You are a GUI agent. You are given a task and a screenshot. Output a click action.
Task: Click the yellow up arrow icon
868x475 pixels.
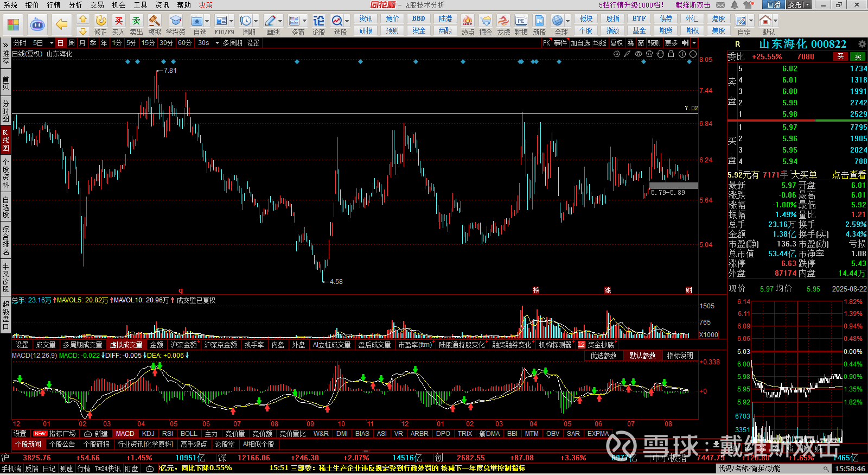[x=83, y=19]
